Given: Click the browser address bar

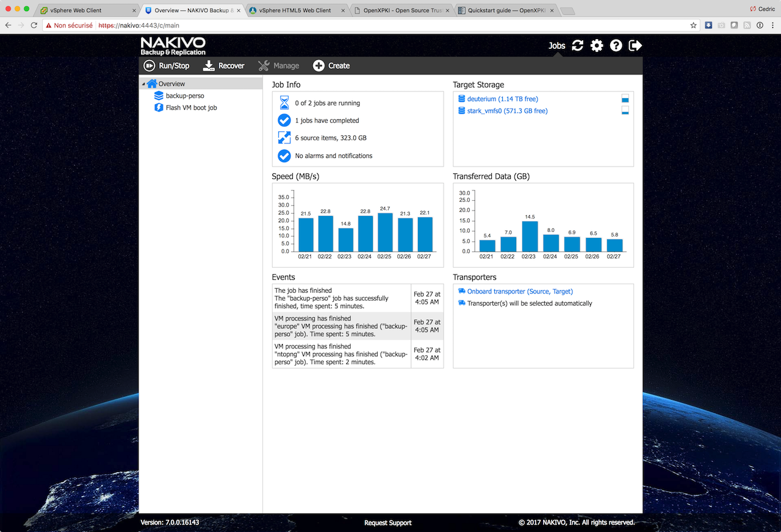Looking at the screenshot, I should (390, 26).
